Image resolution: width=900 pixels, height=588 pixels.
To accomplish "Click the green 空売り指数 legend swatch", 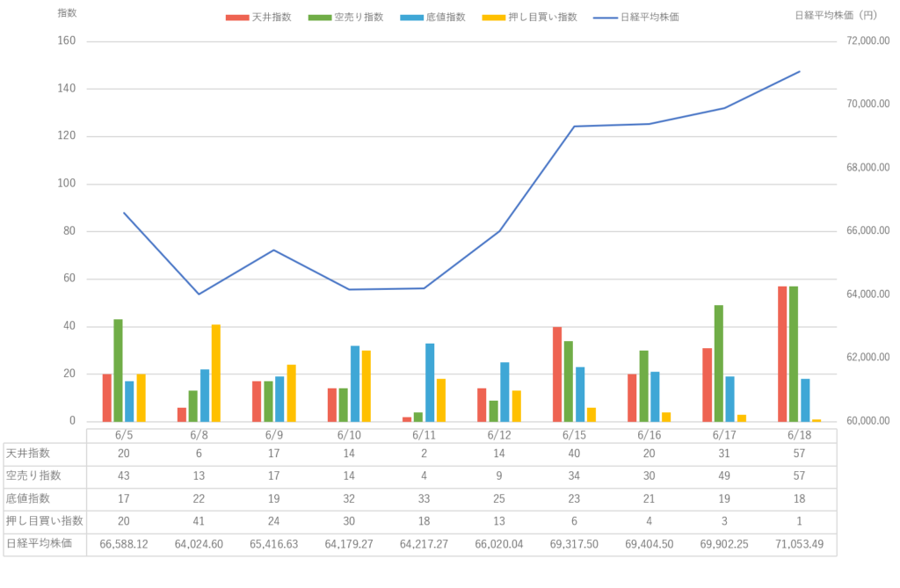I will [320, 18].
